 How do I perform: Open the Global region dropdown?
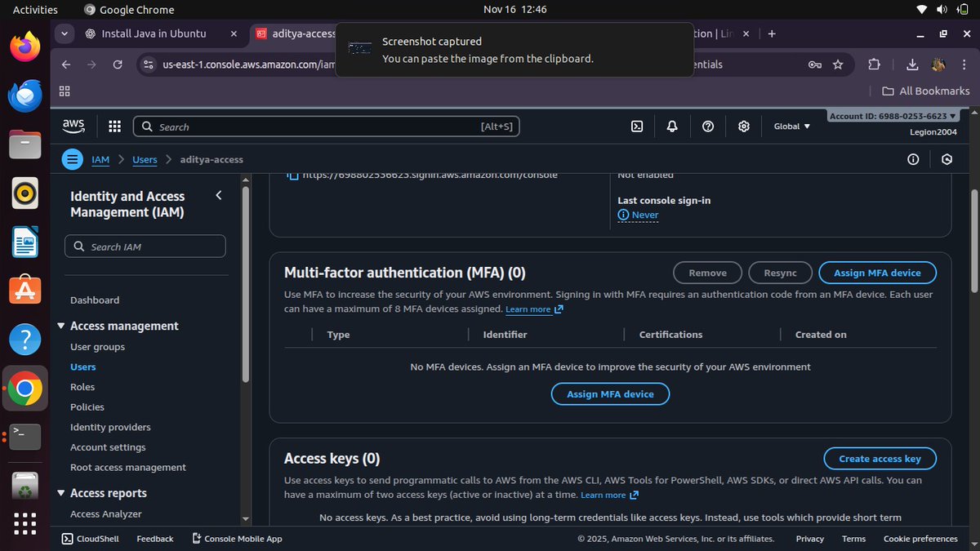pyautogui.click(x=791, y=127)
